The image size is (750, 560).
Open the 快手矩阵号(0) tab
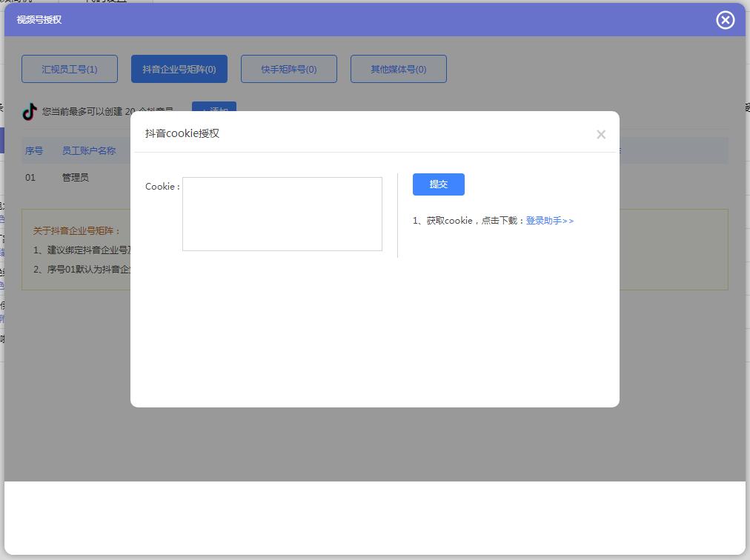pos(289,69)
